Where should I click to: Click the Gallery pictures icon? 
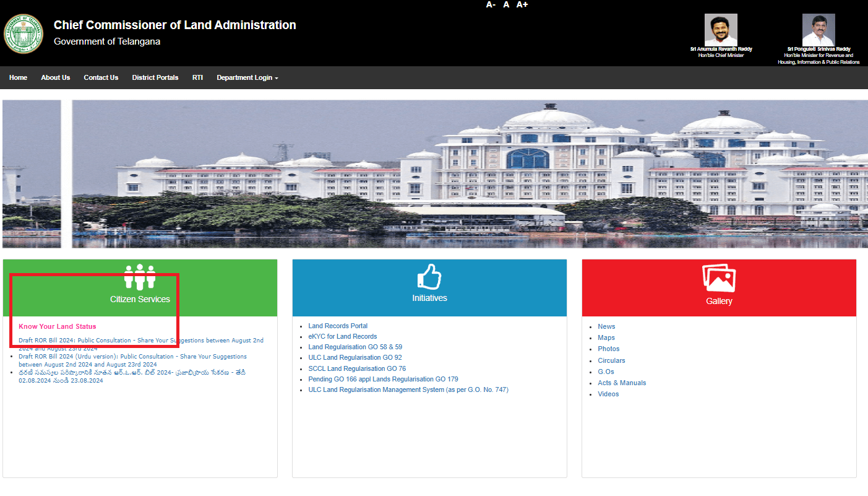click(719, 278)
